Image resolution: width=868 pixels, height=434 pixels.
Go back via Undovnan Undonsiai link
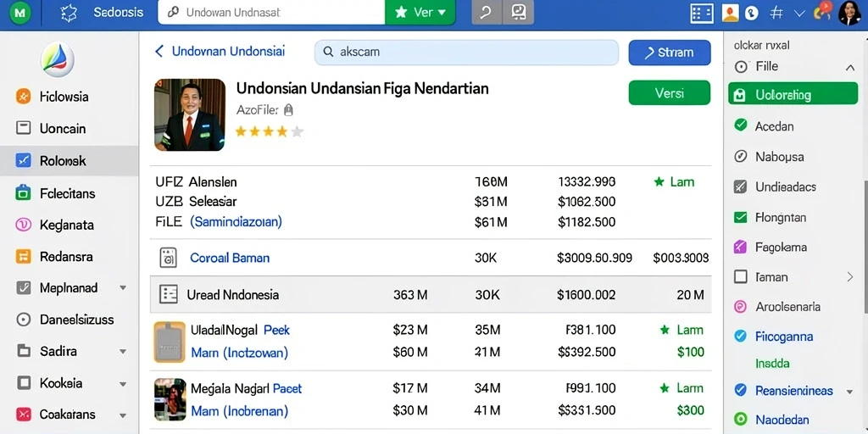[x=220, y=52]
